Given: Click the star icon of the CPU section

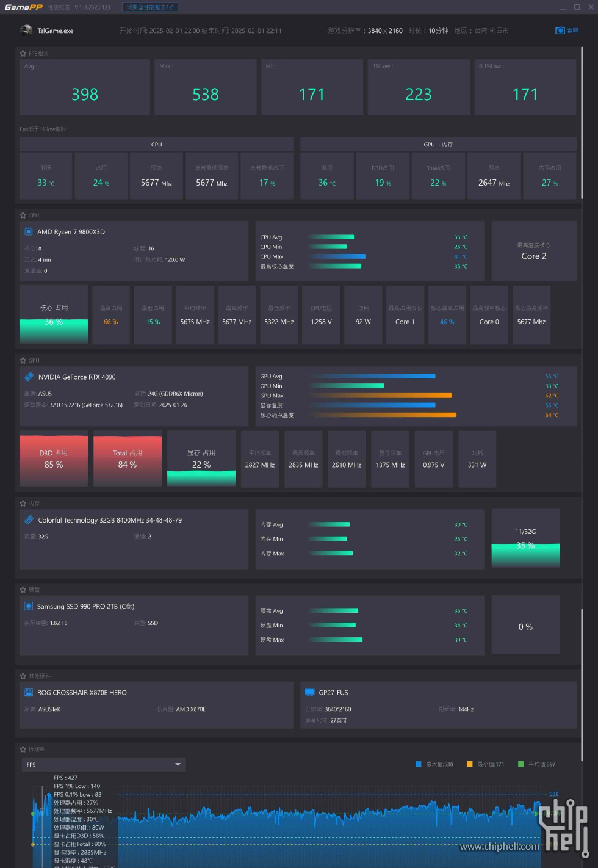Looking at the screenshot, I should (x=23, y=215).
